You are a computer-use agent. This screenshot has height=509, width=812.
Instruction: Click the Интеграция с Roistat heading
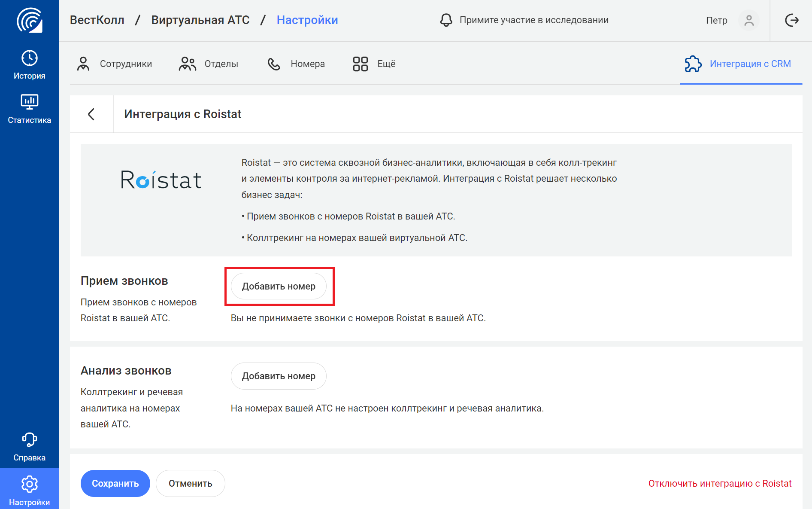point(183,114)
